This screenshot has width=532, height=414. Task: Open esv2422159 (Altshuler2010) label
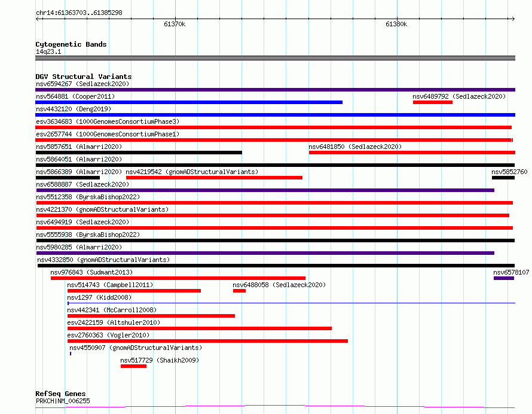coord(114,322)
